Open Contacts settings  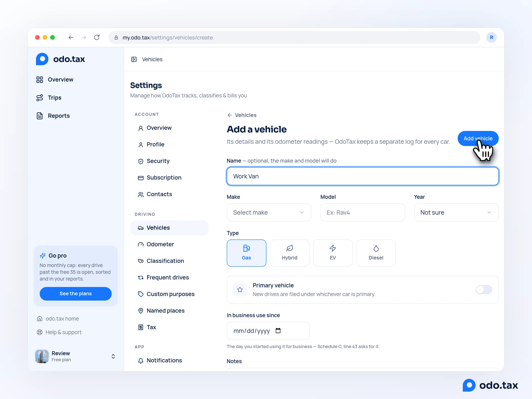point(169,194)
